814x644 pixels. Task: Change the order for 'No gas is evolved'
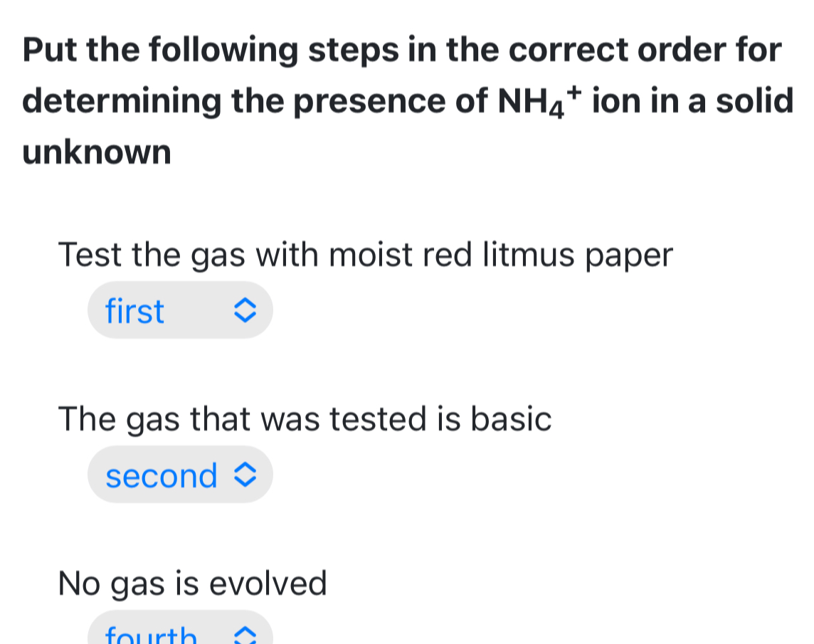(179, 633)
